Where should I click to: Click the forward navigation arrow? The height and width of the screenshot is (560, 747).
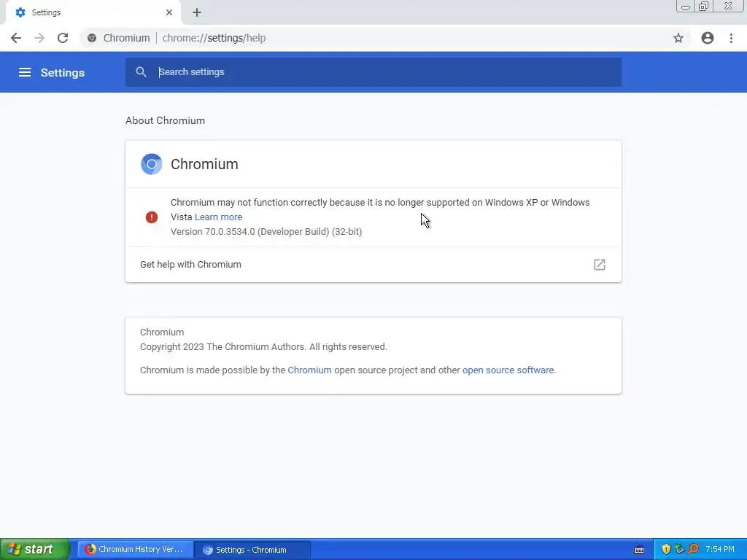pos(39,38)
